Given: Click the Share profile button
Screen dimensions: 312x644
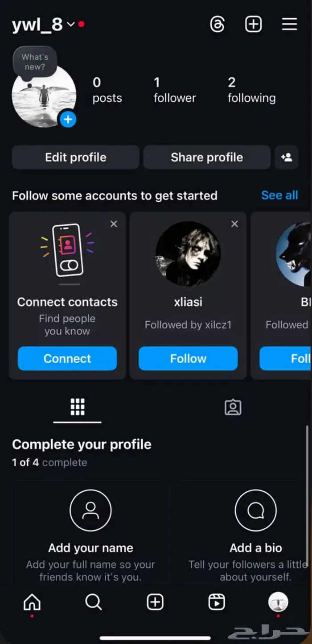Looking at the screenshot, I should click(207, 157).
